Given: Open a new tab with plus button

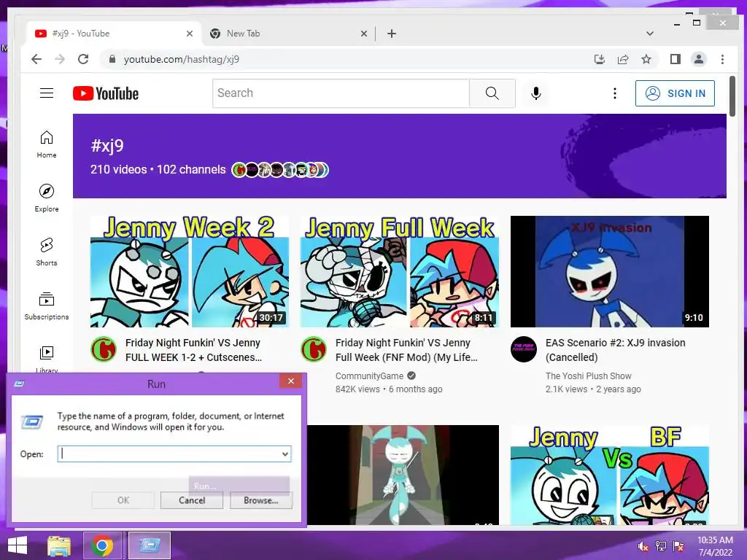Looking at the screenshot, I should [x=392, y=34].
